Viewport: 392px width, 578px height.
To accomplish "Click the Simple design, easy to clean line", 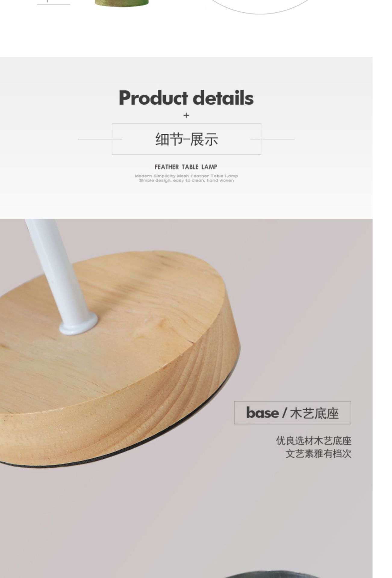I will 186,181.
